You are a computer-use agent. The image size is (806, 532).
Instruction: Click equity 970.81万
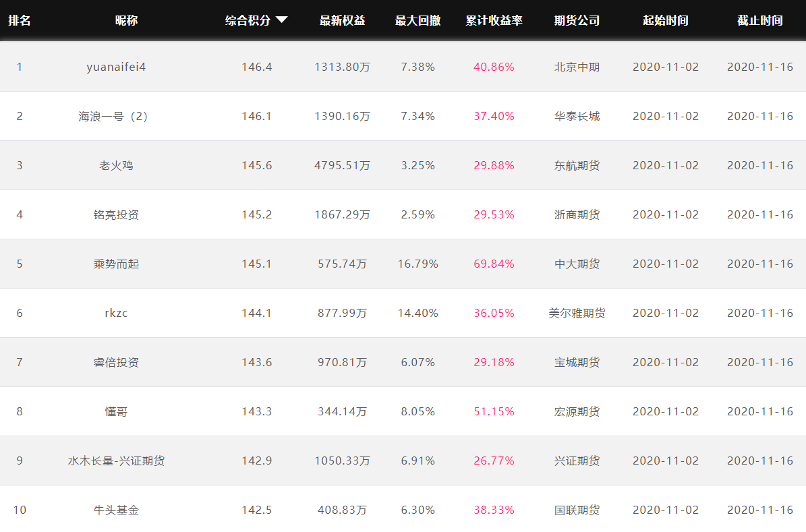343,362
